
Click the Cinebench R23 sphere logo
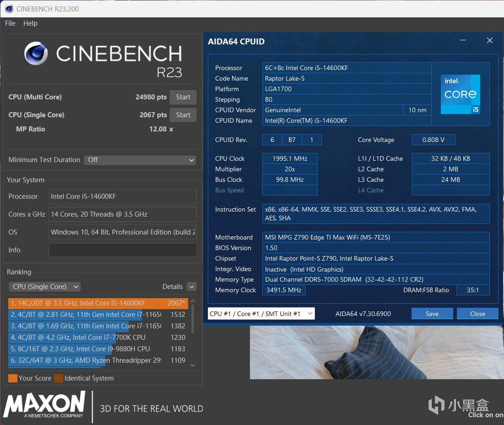(x=36, y=53)
